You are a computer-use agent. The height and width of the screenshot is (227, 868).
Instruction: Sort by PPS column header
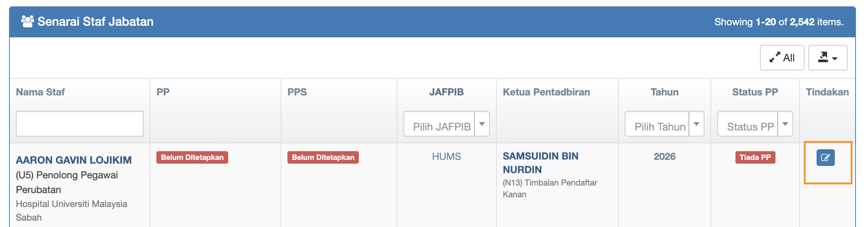point(297,92)
